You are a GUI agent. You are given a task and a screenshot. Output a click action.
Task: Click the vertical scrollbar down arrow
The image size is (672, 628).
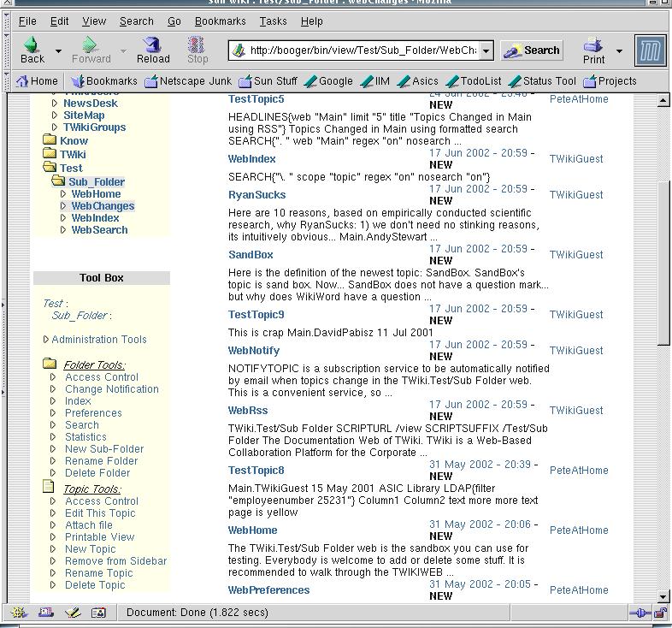[663, 596]
